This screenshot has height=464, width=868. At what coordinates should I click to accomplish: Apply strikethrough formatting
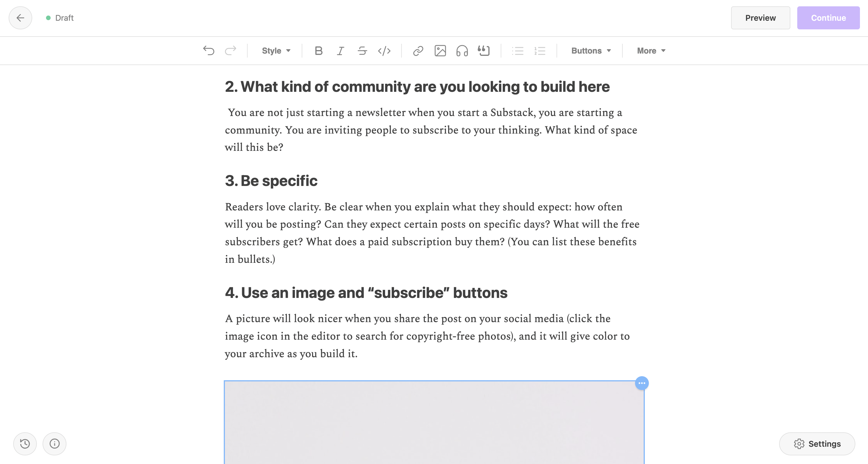[362, 51]
